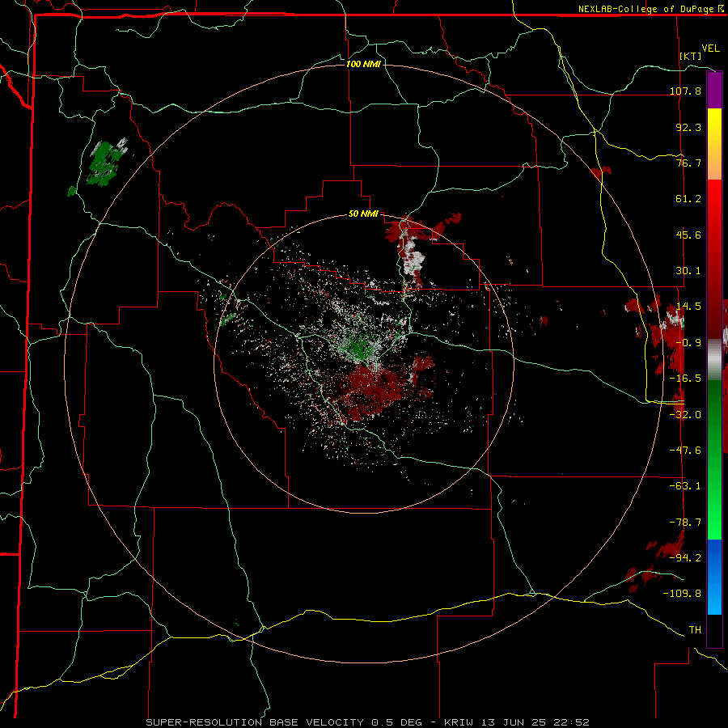This screenshot has width=728, height=728.
Task: Click the 14.5 velocity scale value
Action: coord(688,307)
